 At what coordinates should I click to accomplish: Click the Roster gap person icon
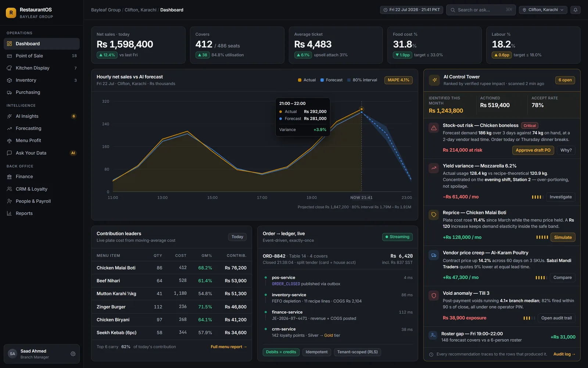(433, 336)
